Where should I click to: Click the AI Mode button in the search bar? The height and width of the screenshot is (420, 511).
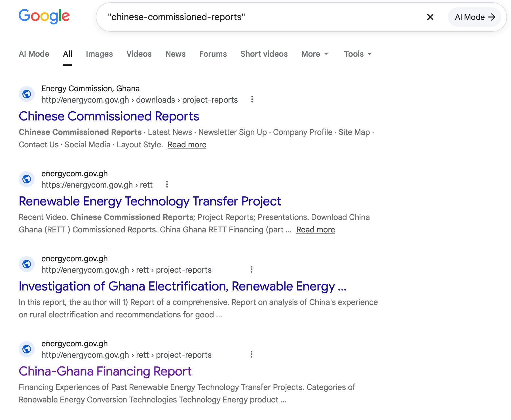click(x=475, y=17)
